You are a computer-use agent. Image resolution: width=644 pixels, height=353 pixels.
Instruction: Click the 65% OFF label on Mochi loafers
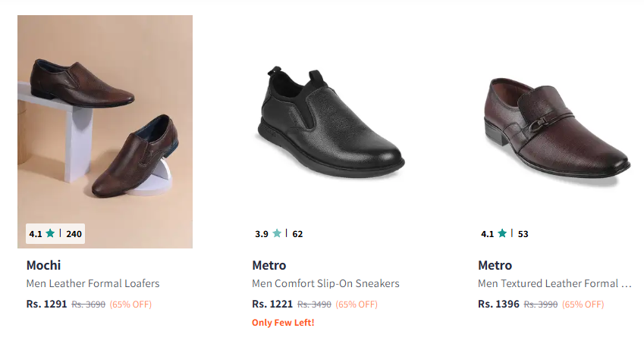[130, 305]
